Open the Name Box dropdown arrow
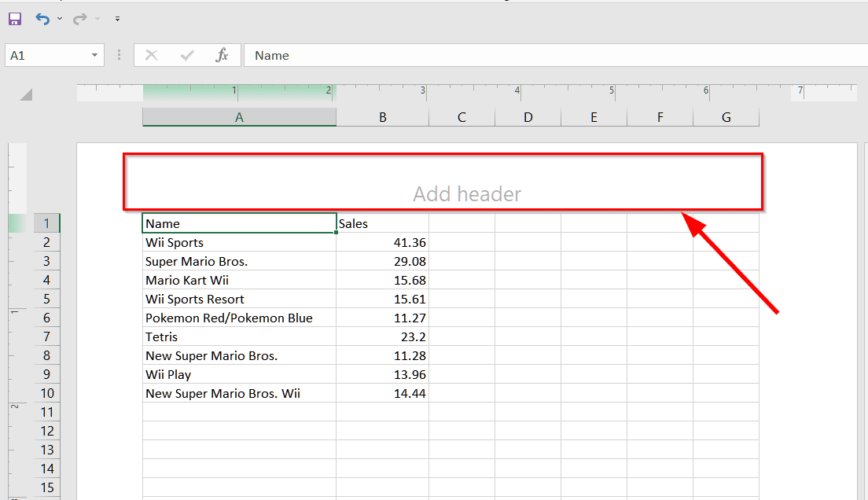Screen dimensions: 868x500 click(95, 55)
